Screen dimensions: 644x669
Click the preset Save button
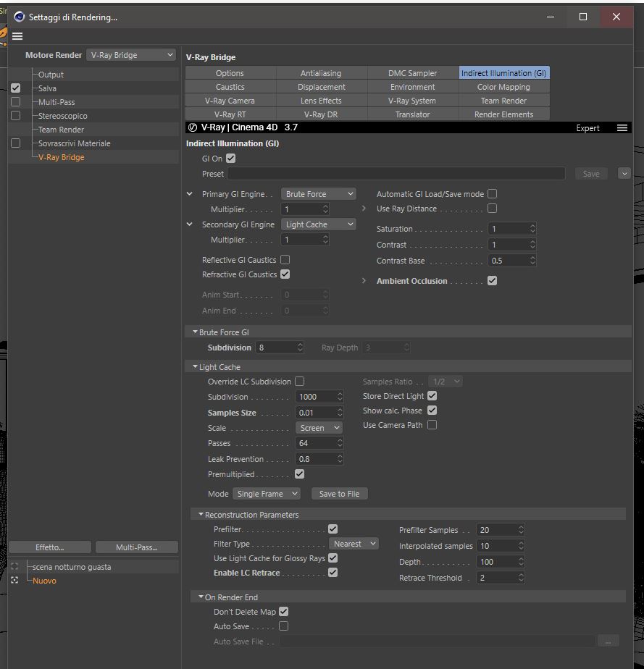(591, 174)
